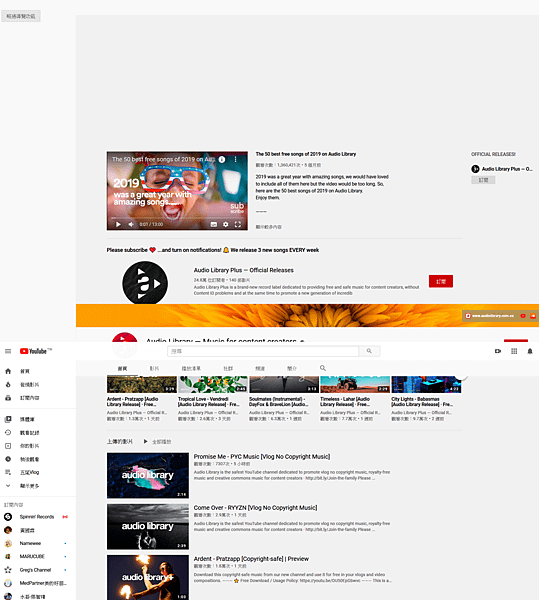This screenshot has height=600, width=539.
Task: Switch to the channel Playlists tab
Action: 191,368
